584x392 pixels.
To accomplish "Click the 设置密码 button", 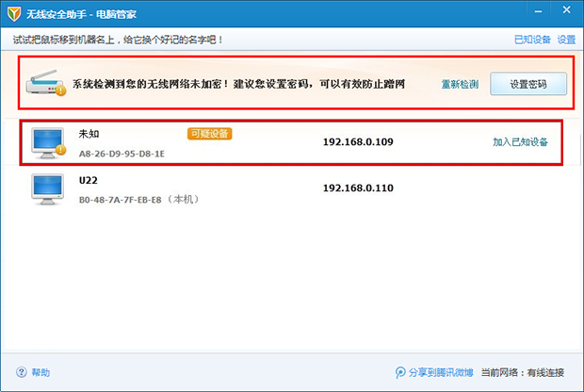I will (x=528, y=84).
